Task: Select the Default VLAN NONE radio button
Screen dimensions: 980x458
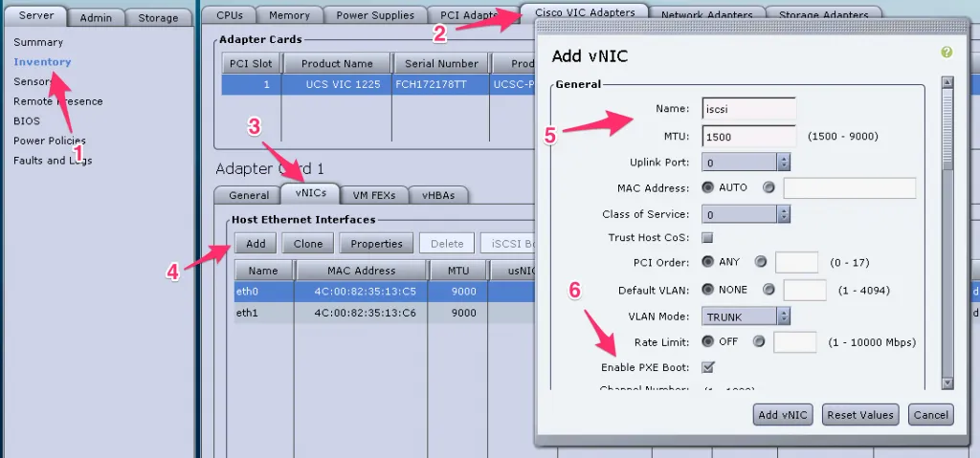Action: coord(707,290)
